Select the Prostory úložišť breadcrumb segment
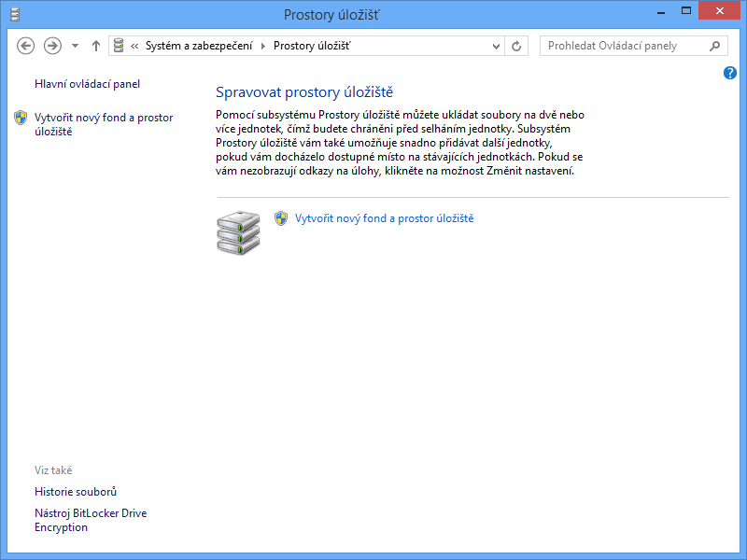This screenshot has height=560, width=747. click(x=312, y=46)
